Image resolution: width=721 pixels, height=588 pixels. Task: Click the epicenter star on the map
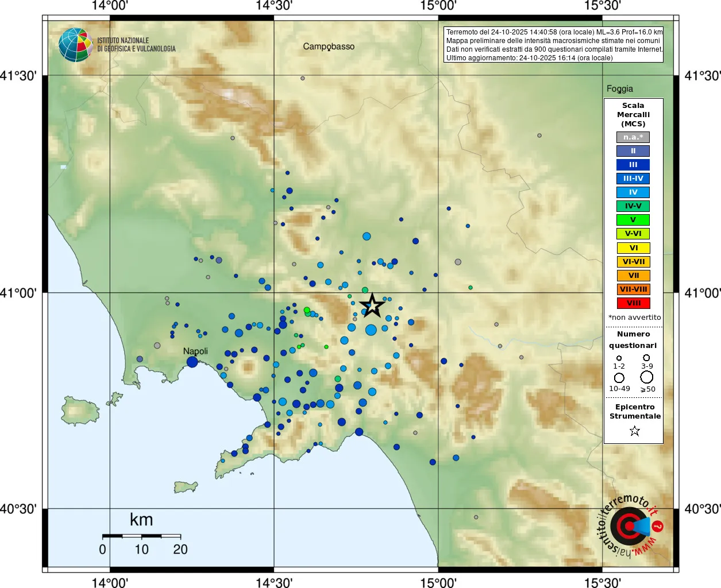(x=372, y=305)
